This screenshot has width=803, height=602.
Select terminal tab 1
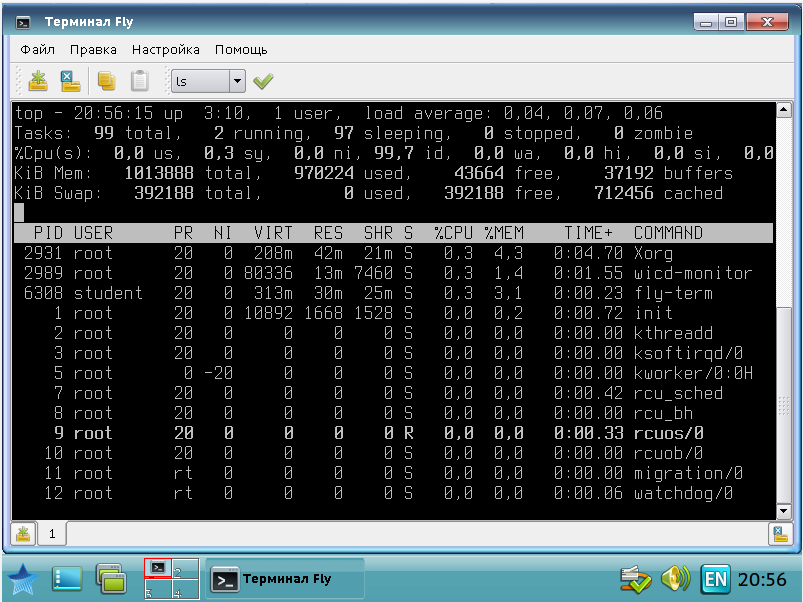[x=52, y=534]
